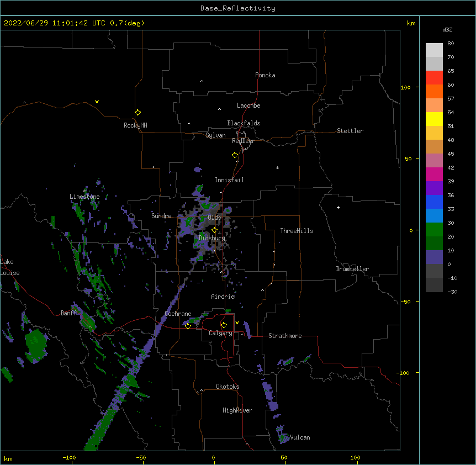Click the purple echo blob north of Vulcan

270,396
